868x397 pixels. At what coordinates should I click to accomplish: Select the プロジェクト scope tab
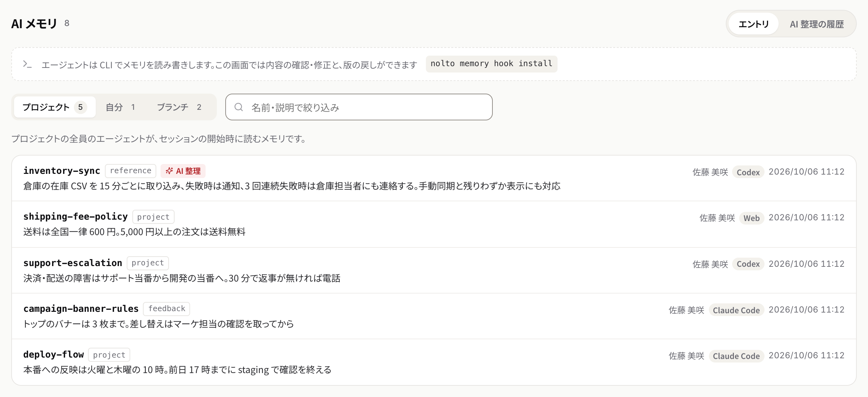pos(55,107)
